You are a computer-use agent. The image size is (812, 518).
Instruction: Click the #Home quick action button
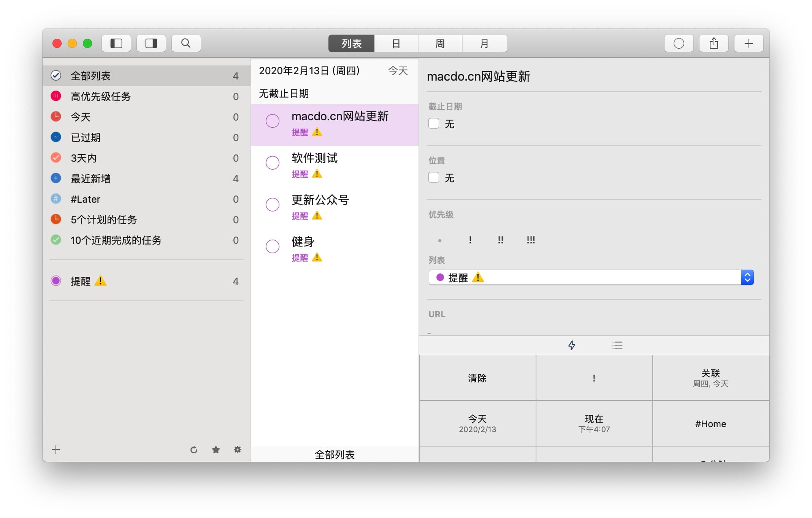pos(710,424)
